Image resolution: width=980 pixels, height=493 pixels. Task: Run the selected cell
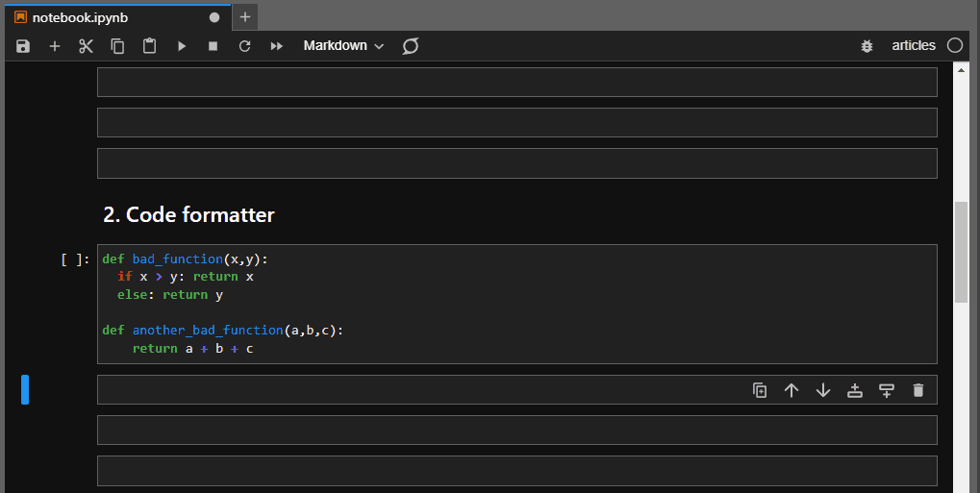[181, 45]
